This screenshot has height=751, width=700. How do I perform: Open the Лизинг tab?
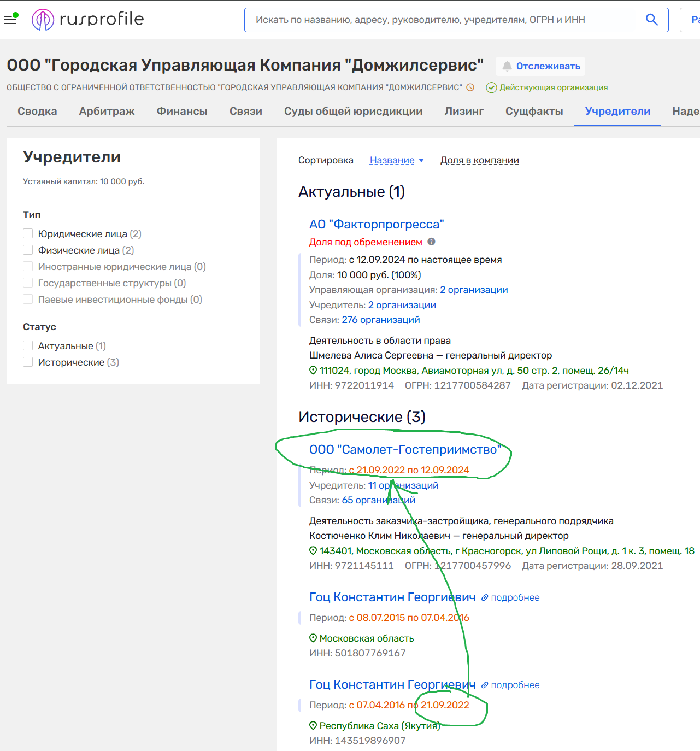pos(464,111)
